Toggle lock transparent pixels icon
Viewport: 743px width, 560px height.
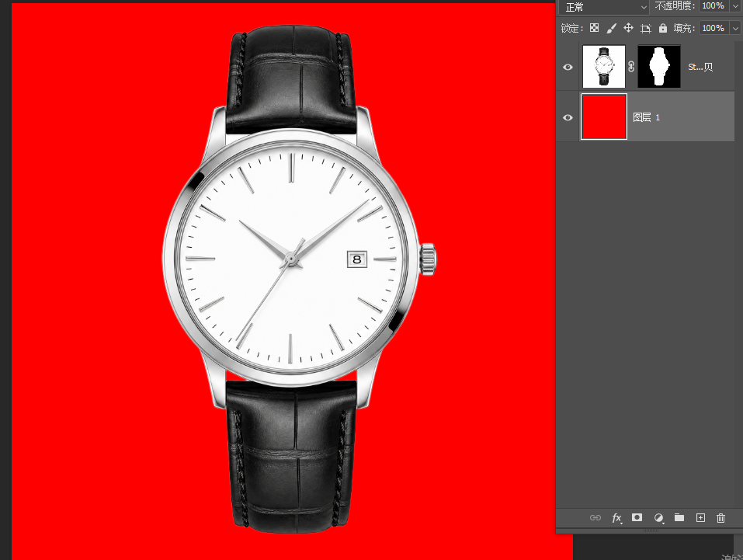tap(594, 28)
